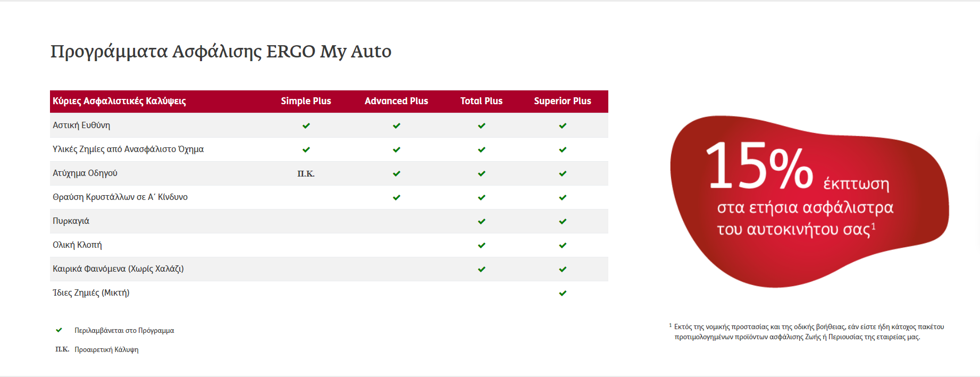Select the Simple Plus column header
Image resolution: width=980 pixels, height=377 pixels.
[x=306, y=101]
